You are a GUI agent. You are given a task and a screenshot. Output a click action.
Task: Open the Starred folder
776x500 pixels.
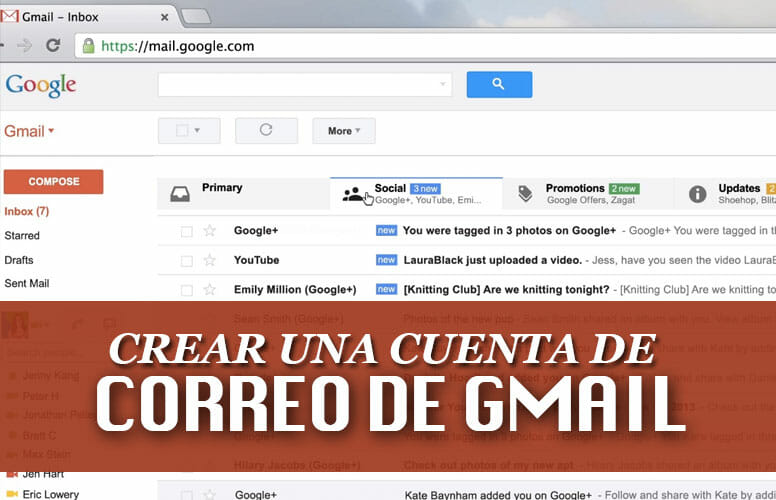coord(22,236)
